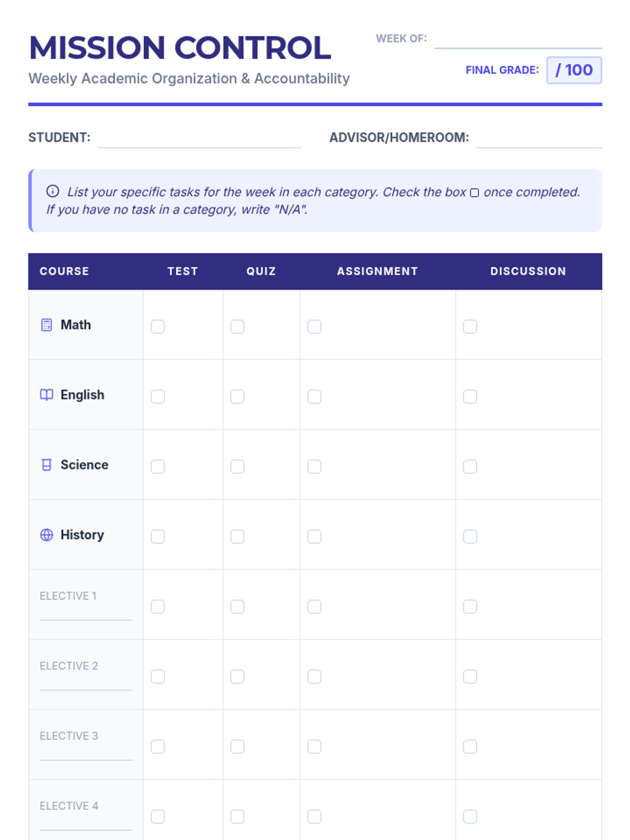Click the Advisor/Homeroom field

click(539, 139)
